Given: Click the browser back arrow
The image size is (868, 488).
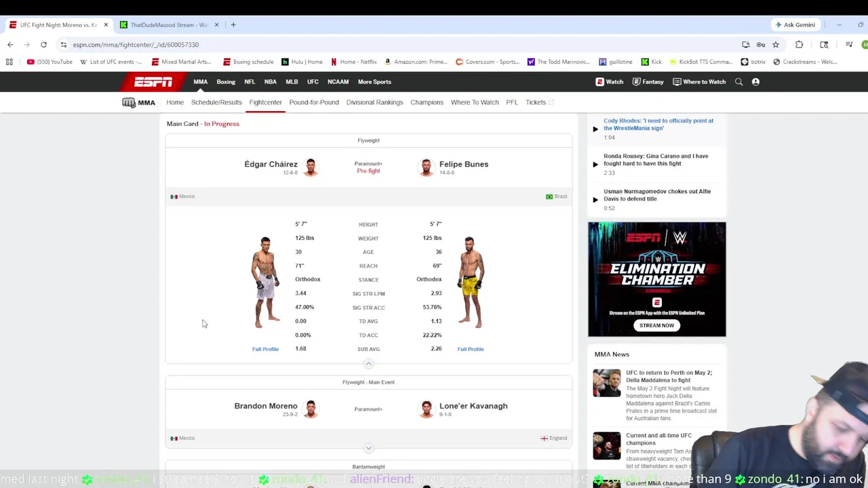Looking at the screenshot, I should [x=10, y=45].
